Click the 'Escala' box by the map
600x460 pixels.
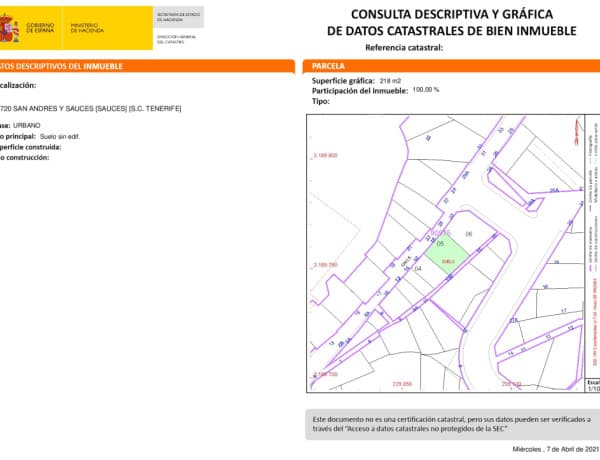[593, 385]
